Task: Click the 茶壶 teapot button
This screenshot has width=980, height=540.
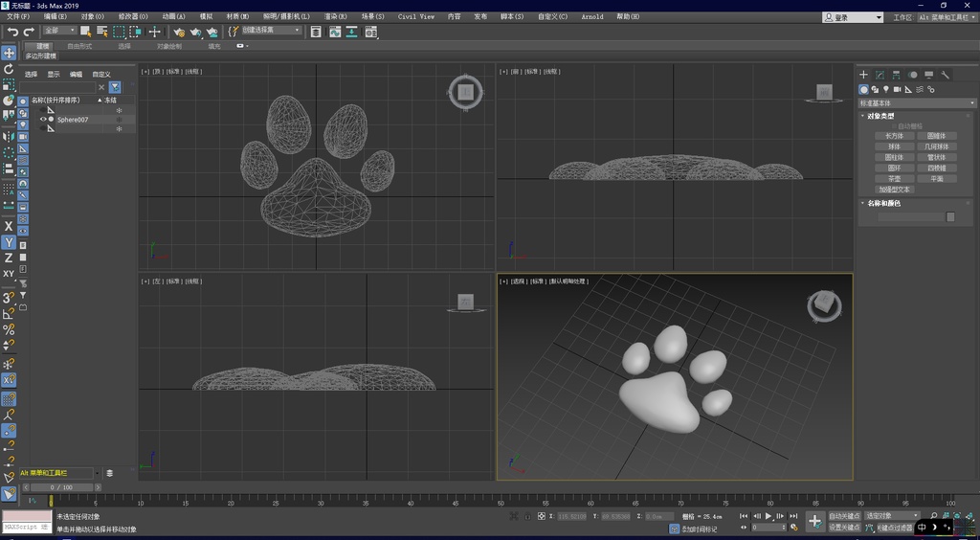Action: [x=895, y=179]
